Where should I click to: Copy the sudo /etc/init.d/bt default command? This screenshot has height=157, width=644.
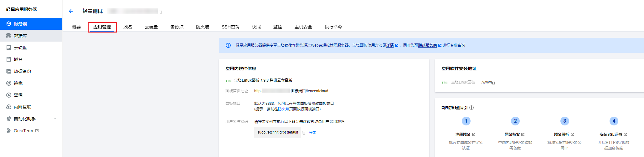point(304,133)
